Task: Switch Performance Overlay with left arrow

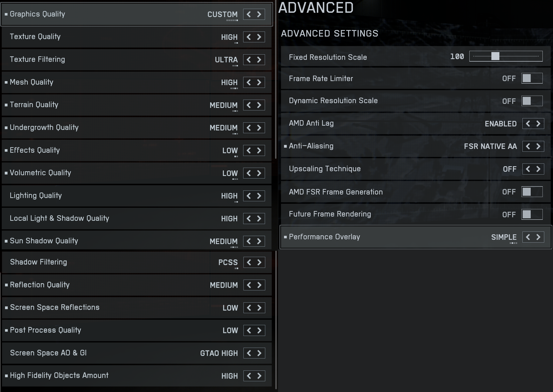Action: (x=528, y=237)
